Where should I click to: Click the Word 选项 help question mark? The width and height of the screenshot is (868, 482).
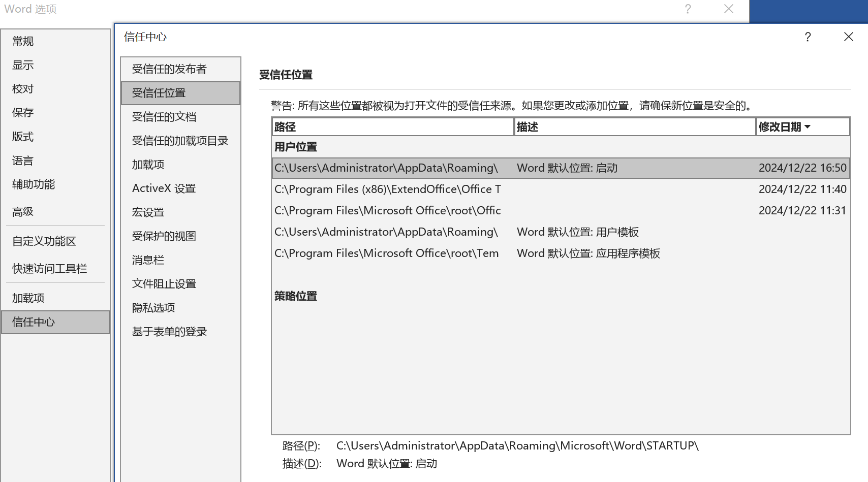click(688, 9)
